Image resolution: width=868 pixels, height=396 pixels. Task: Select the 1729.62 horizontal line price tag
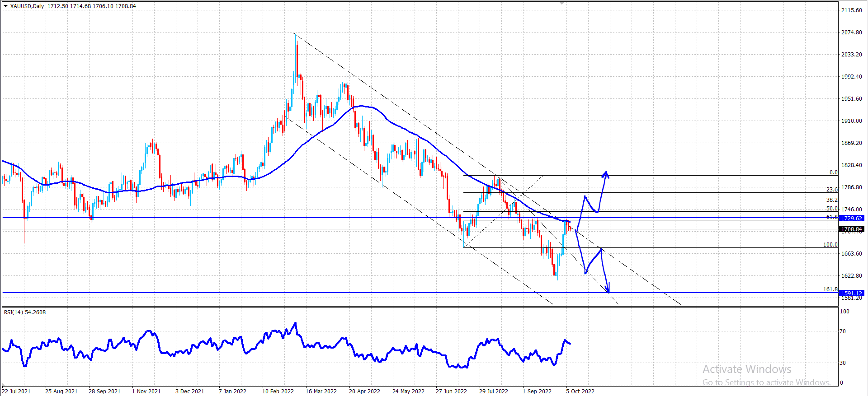click(x=852, y=218)
